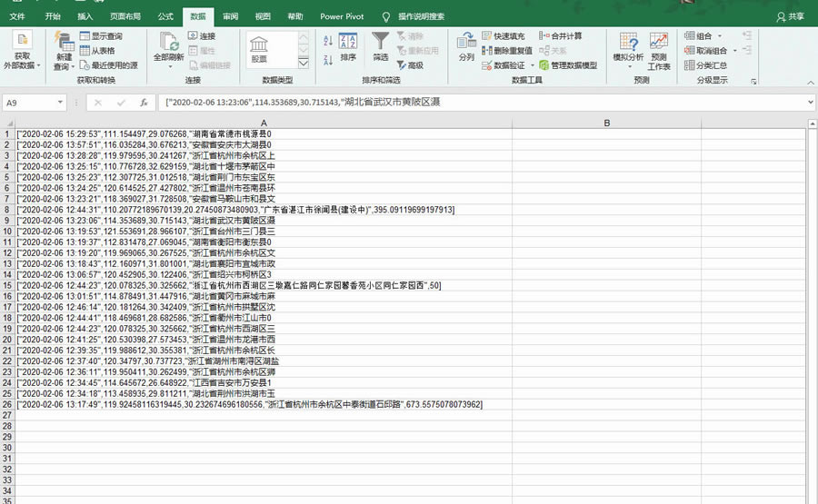Open the 文件 tab
818x504 pixels.
17,16
